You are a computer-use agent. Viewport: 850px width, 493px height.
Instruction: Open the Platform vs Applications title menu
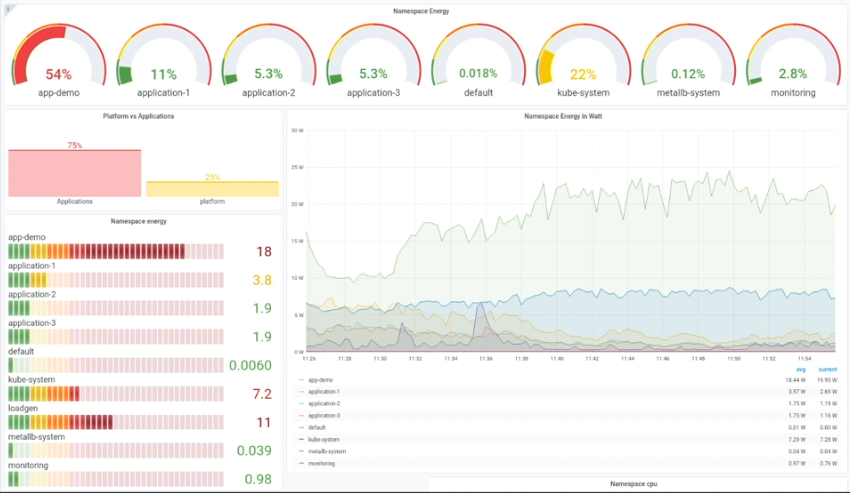139,116
